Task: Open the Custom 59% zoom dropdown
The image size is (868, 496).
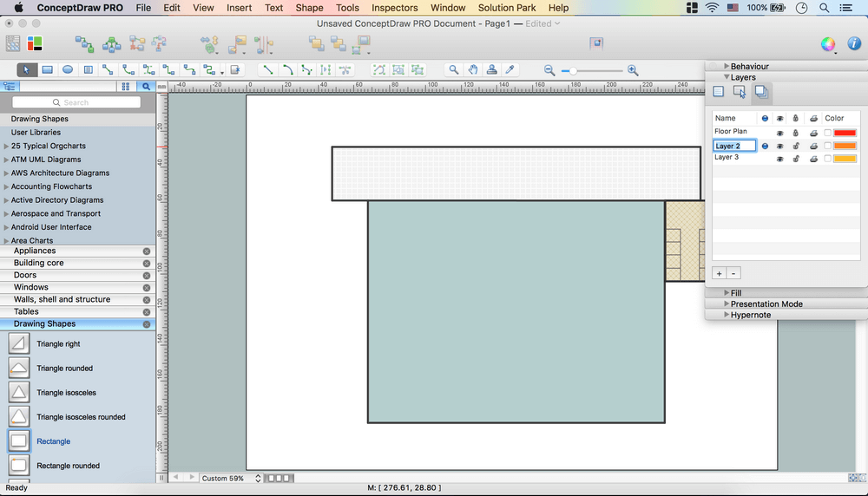Action: tap(229, 478)
